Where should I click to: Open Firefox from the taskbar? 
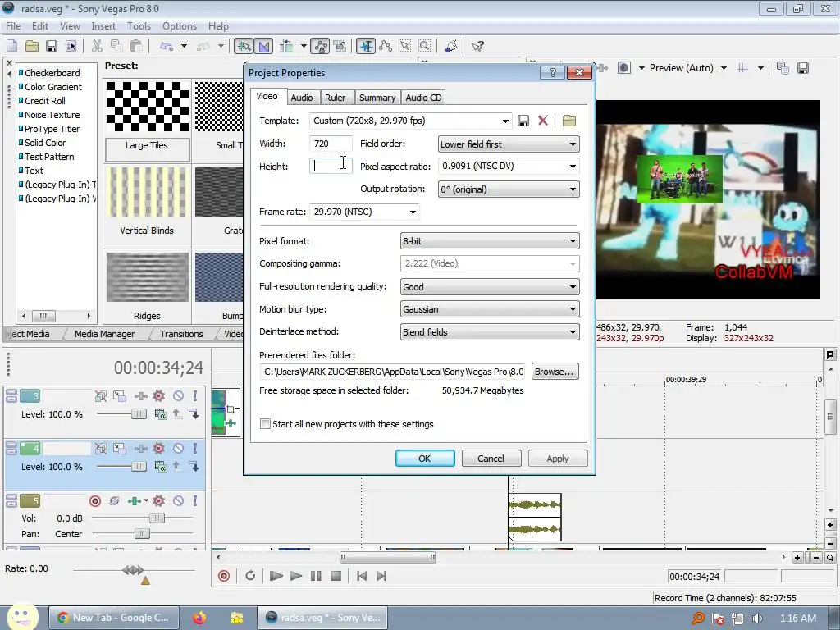[x=199, y=618]
